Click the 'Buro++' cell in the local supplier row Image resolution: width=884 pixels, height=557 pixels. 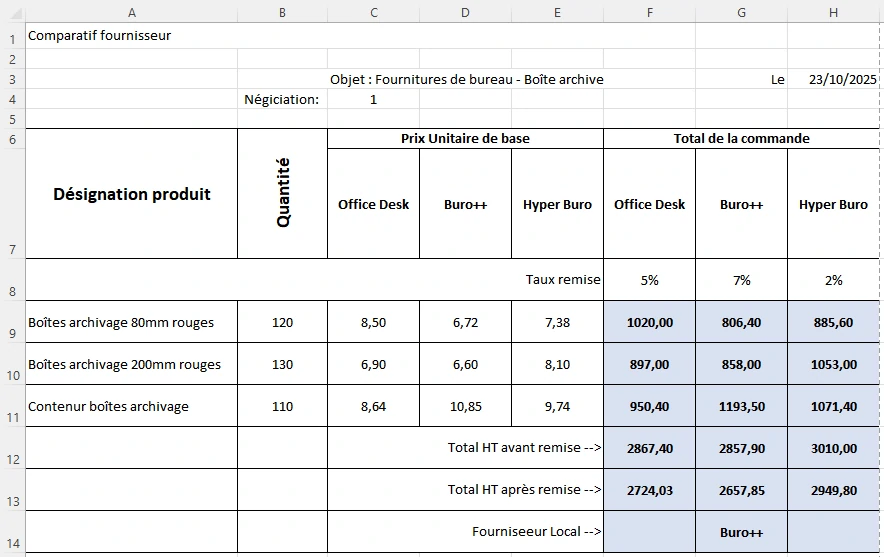click(741, 532)
